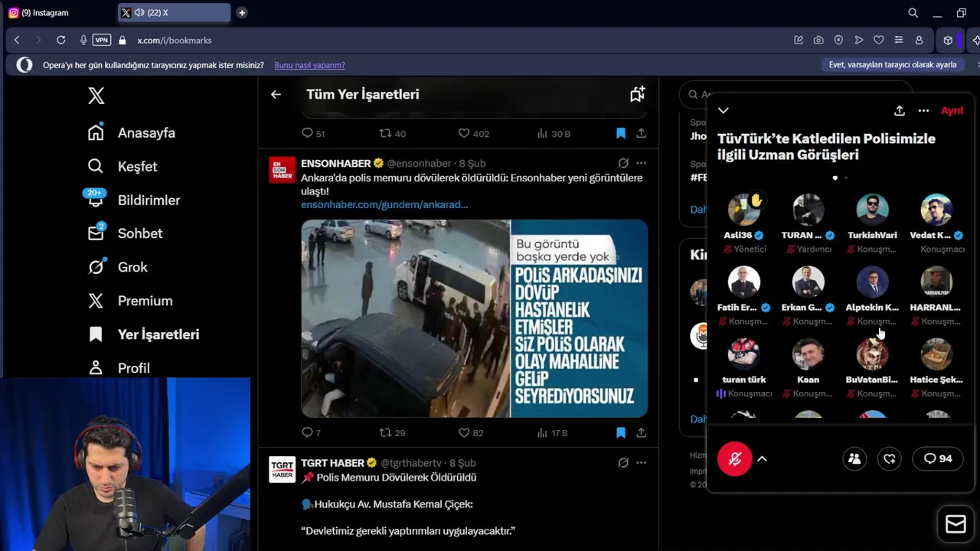Open Premium page
980x551 pixels.
(129, 301)
